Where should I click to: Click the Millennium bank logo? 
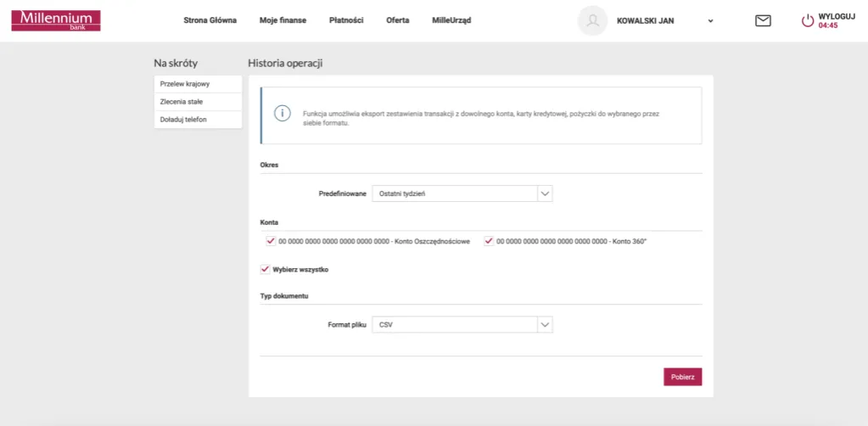coord(56,20)
